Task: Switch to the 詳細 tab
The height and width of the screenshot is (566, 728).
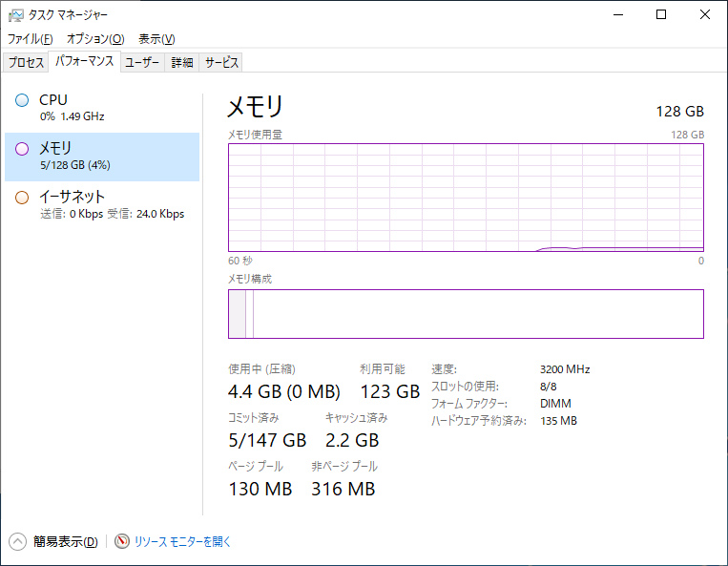Action: (182, 63)
